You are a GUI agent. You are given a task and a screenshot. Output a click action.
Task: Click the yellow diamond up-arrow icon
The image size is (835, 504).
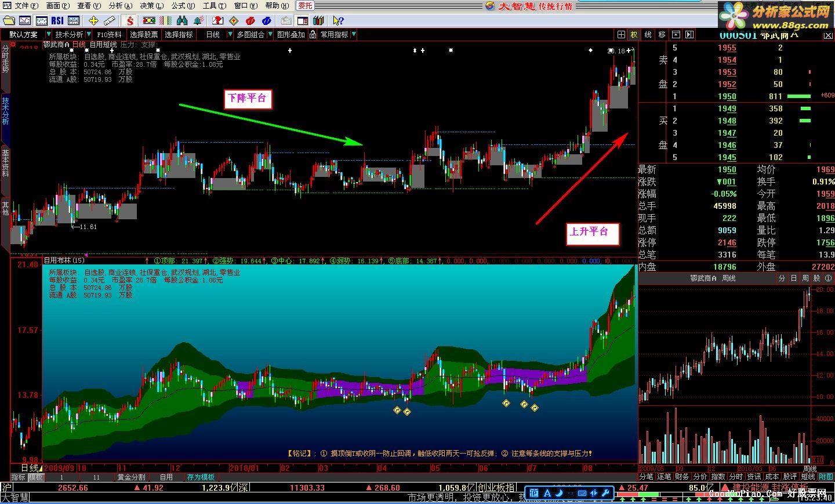pos(234,21)
